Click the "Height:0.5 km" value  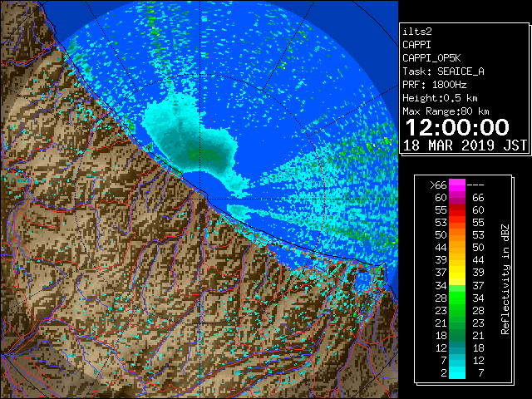click(440, 98)
